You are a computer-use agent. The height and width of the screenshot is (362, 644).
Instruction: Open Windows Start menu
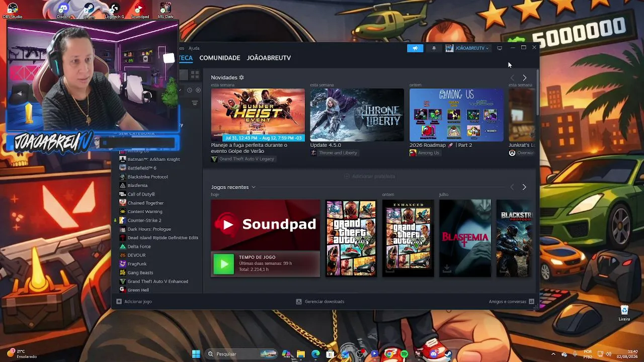coord(196,354)
